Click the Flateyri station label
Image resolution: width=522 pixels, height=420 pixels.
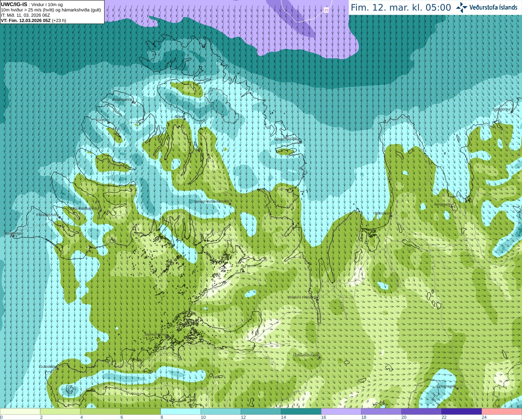point(102,120)
